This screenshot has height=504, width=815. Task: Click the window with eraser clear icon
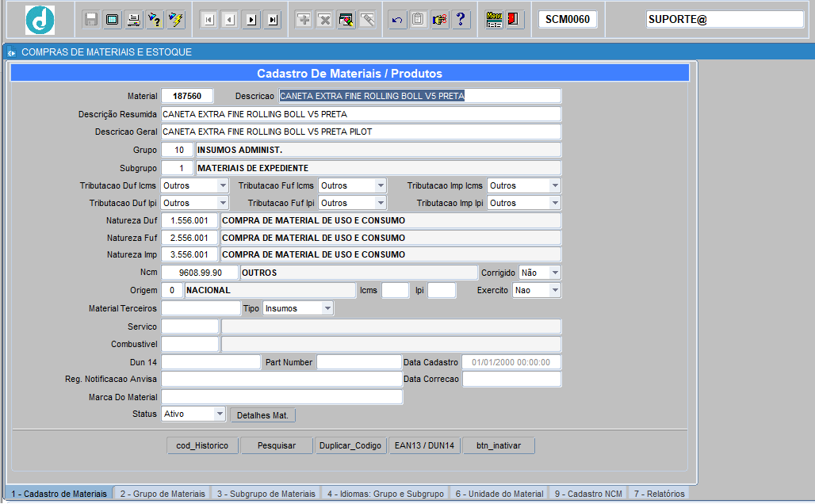click(x=346, y=20)
